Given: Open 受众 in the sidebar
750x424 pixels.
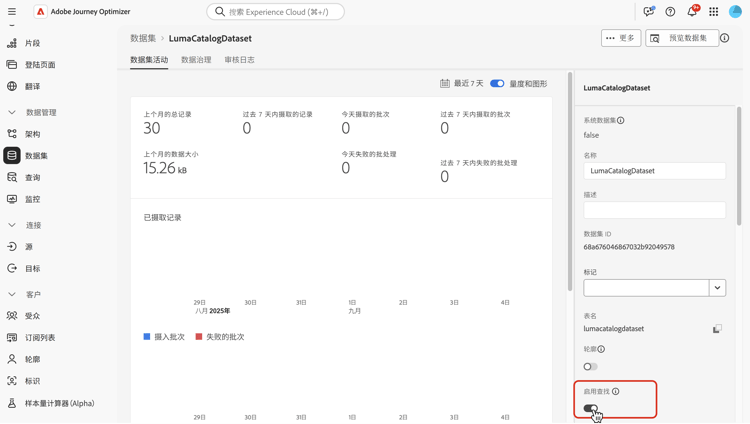Looking at the screenshot, I should coord(31,316).
